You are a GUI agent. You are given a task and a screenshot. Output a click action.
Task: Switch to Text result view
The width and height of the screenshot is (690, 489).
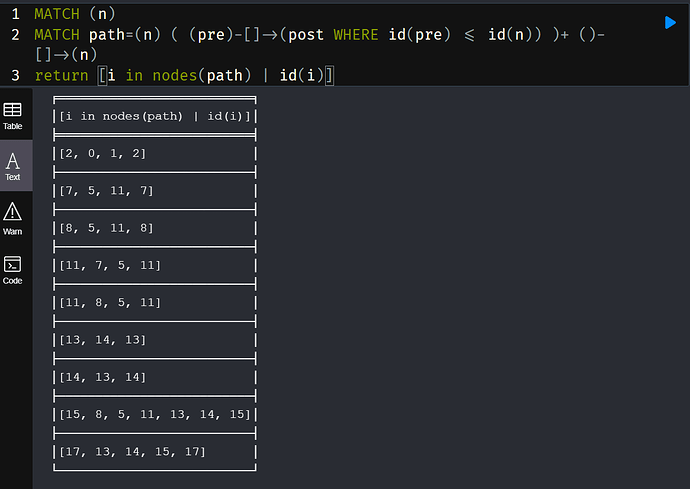coord(12,166)
